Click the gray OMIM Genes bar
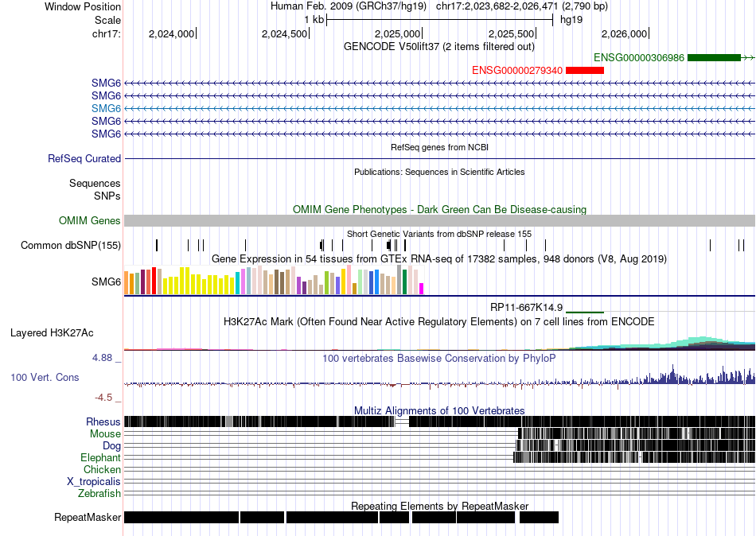The width and height of the screenshot is (756, 536). click(x=440, y=221)
